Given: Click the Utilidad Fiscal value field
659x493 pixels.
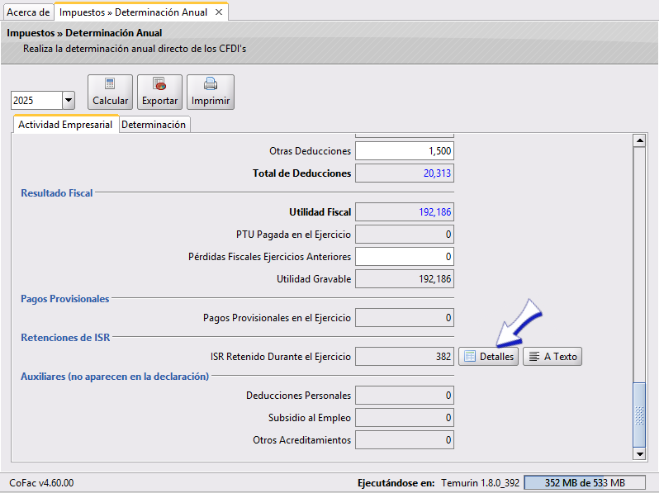Looking at the screenshot, I should pyautogui.click(x=404, y=212).
